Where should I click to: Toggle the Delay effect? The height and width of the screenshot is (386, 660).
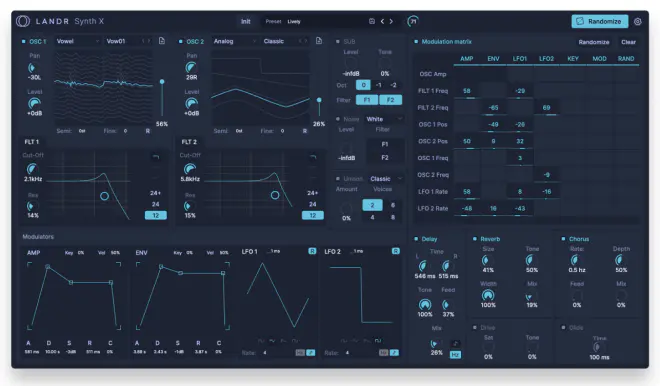pos(416,239)
